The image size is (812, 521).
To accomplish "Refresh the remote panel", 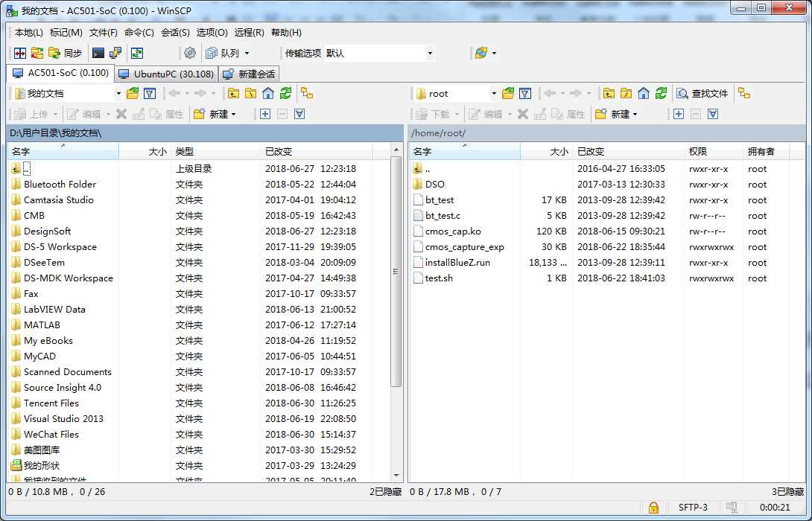I will 661,93.
